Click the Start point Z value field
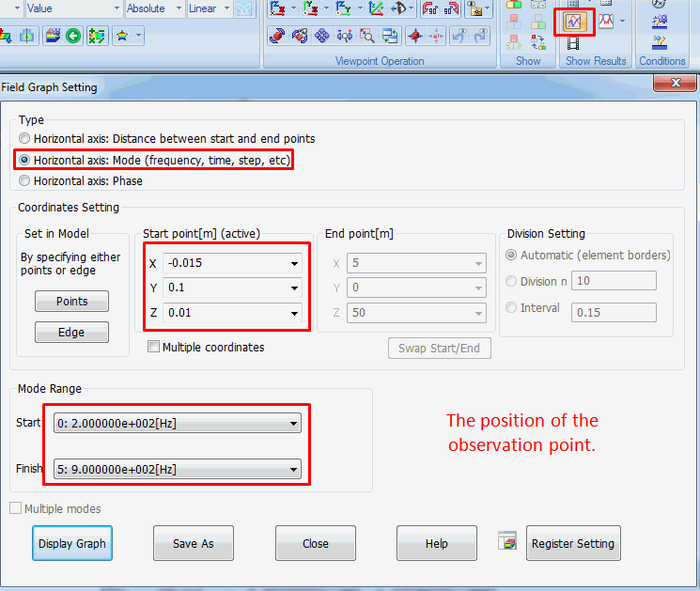The width and height of the screenshot is (700, 591). click(x=226, y=313)
